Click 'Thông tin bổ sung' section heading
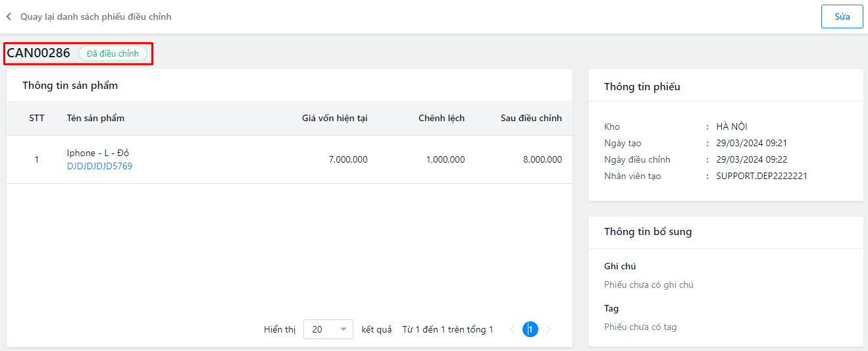Viewport: 868px width, 351px height. click(x=648, y=232)
